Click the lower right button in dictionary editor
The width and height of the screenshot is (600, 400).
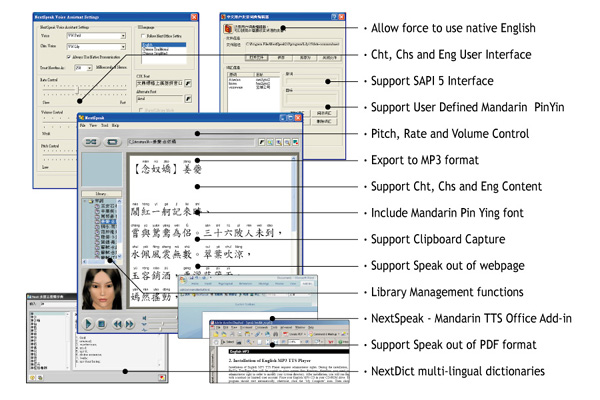click(324, 121)
